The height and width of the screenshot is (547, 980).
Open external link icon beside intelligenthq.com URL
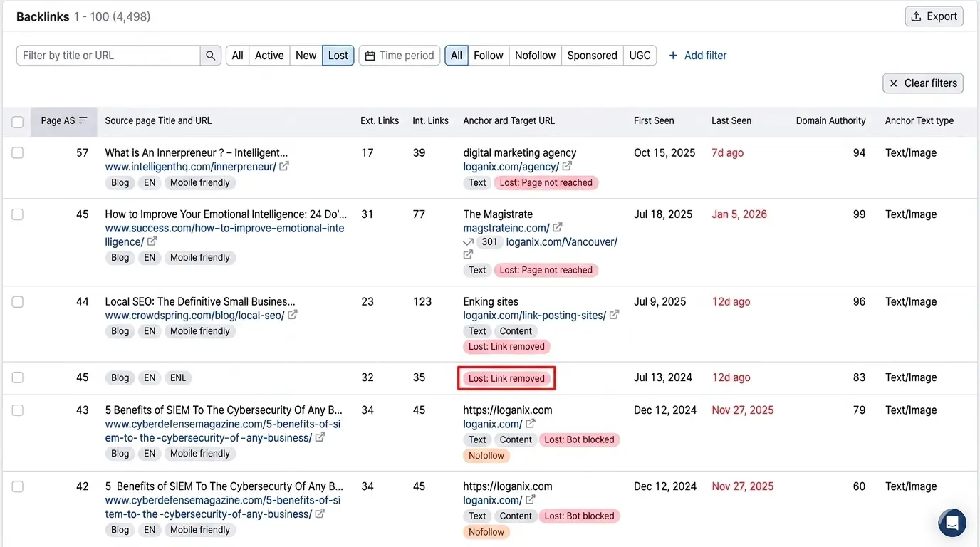[284, 166]
